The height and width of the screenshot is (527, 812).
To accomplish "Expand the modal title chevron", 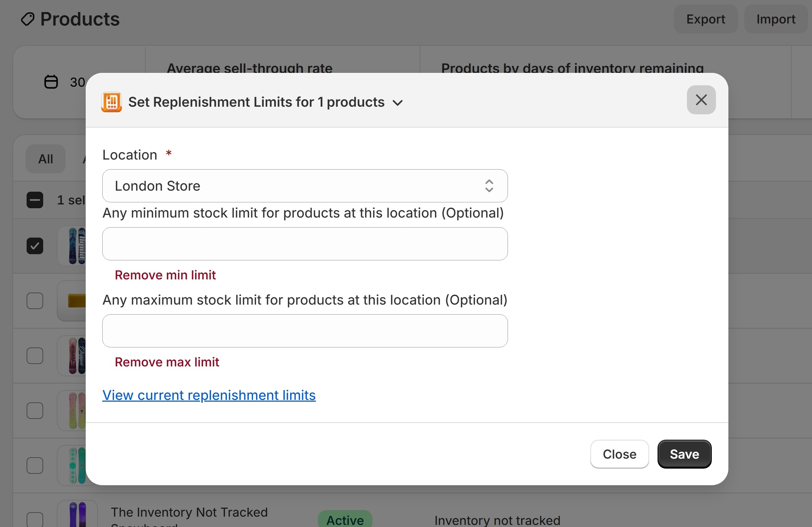I will tap(398, 103).
